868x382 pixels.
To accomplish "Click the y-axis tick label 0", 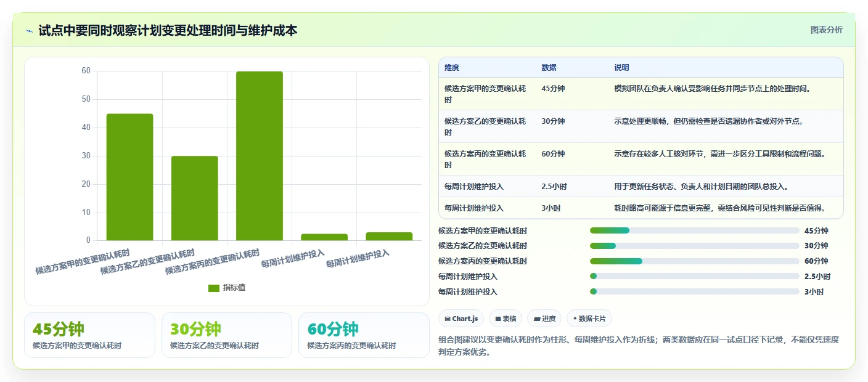I will coord(88,240).
